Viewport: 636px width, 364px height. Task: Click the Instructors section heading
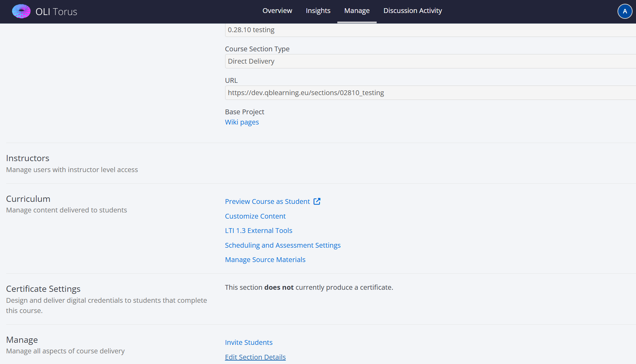(x=28, y=158)
